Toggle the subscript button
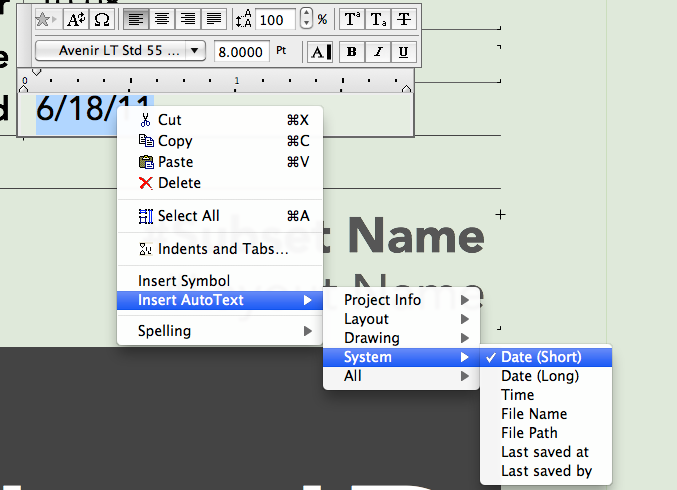677x490 pixels. click(378, 19)
